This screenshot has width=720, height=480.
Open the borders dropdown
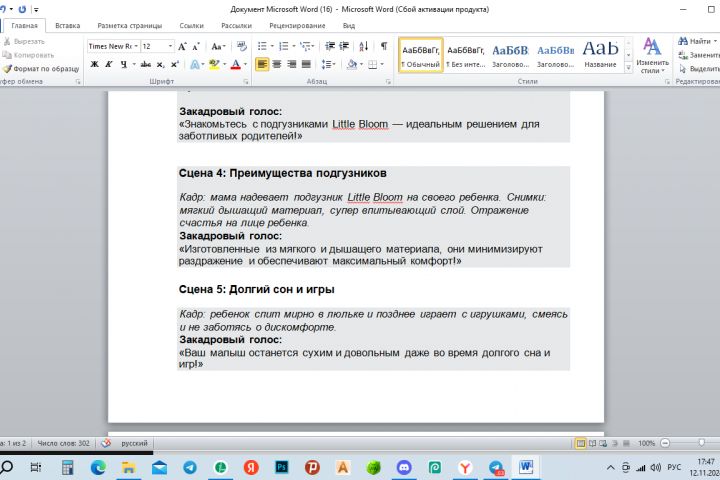381,64
